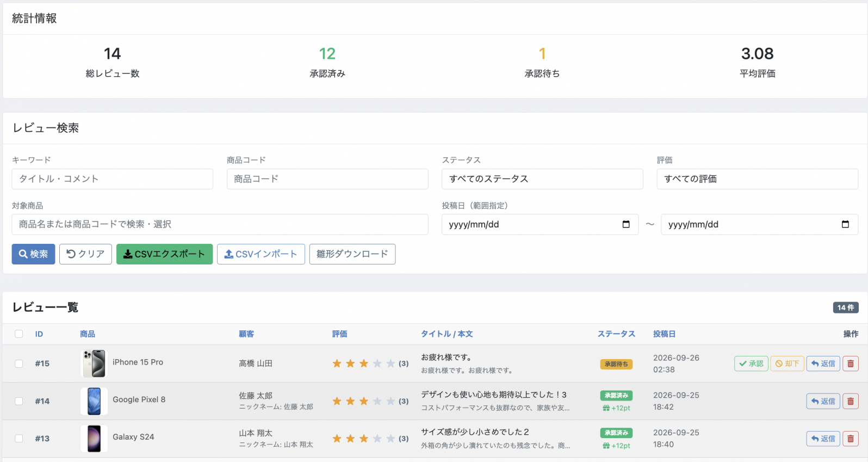The height and width of the screenshot is (462, 868).
Task: Open calendar picker of start date field
Action: coord(626,224)
